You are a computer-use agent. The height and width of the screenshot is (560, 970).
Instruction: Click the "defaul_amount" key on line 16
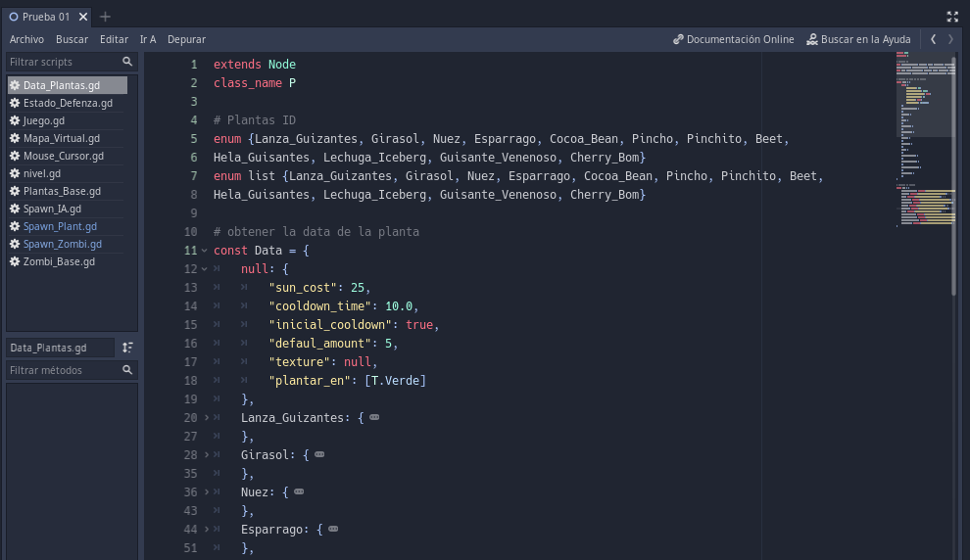click(319, 343)
